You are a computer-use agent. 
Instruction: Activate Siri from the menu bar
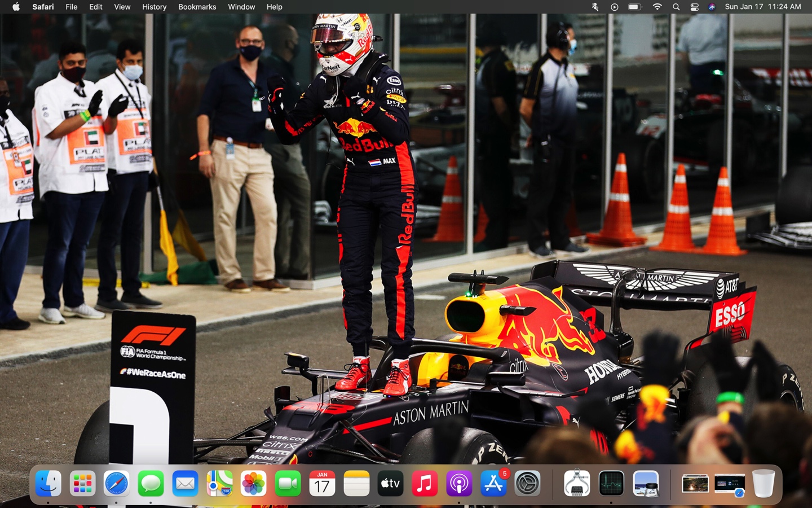click(712, 7)
